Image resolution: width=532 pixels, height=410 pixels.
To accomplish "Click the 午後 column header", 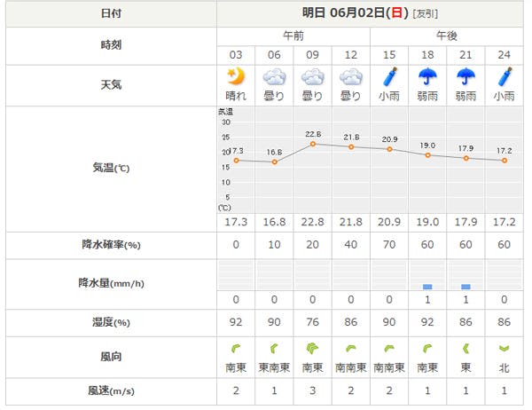I will (x=447, y=35).
